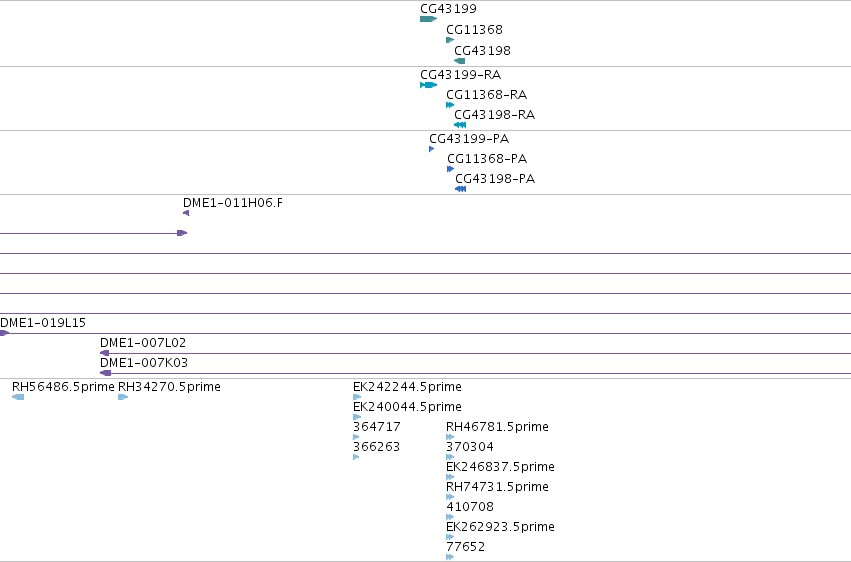Open the CG11368-RA transcript label

(486, 94)
